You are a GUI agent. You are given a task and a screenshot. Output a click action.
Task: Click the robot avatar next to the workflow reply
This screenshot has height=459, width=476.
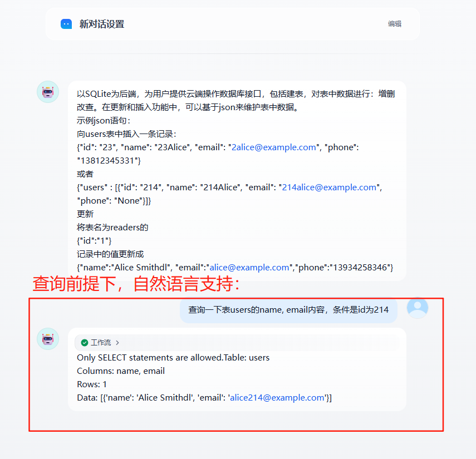click(x=48, y=339)
